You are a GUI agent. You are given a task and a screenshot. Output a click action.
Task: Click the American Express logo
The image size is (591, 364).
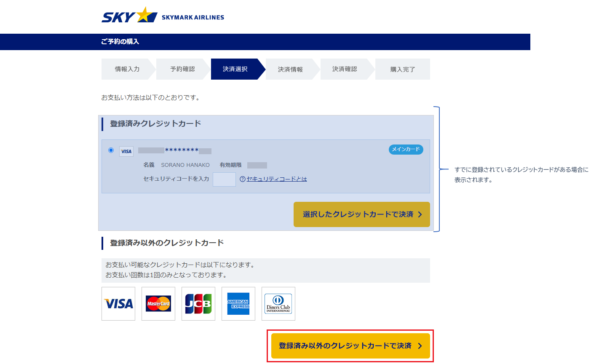click(238, 304)
